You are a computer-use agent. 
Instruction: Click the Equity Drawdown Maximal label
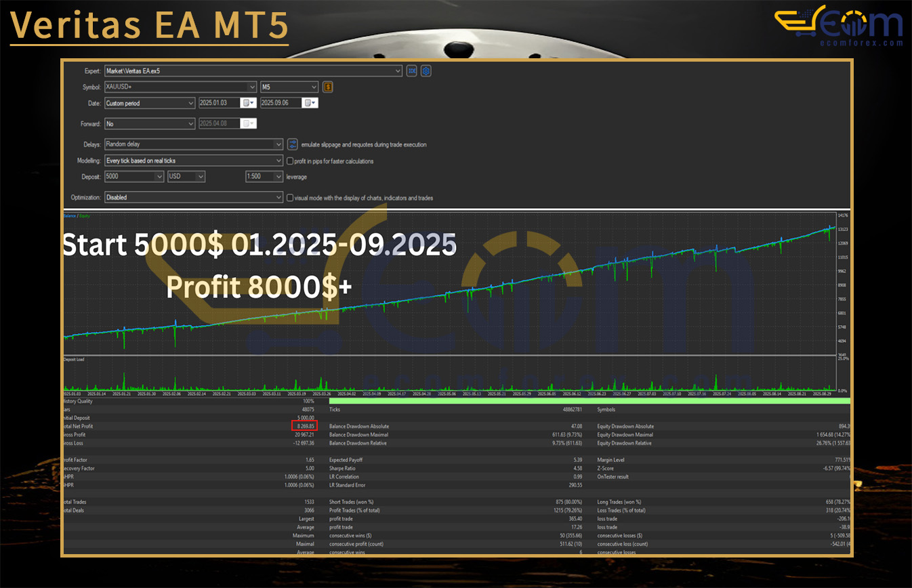coord(625,435)
